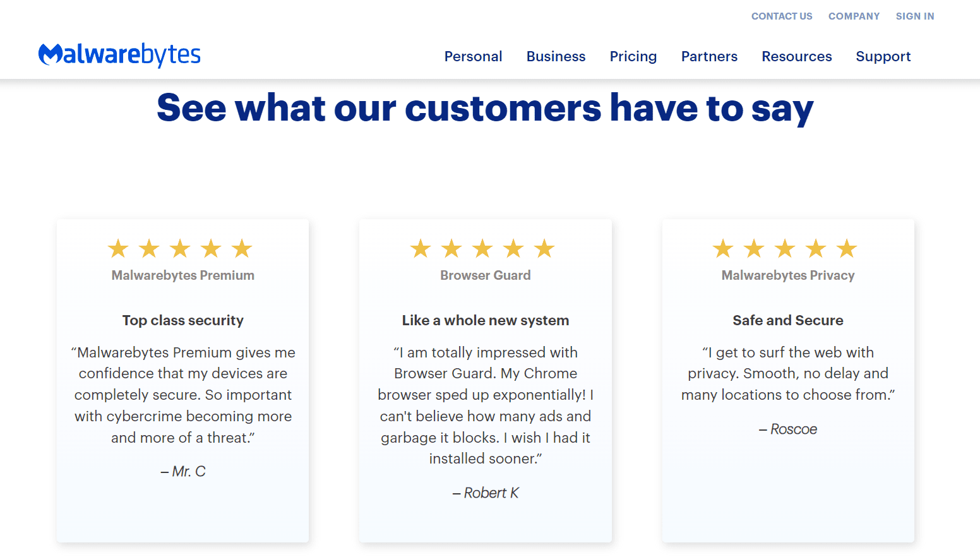Viewport: 980px width, 557px height.
Task: Click third star in Browser Guard rating
Action: [x=482, y=249]
